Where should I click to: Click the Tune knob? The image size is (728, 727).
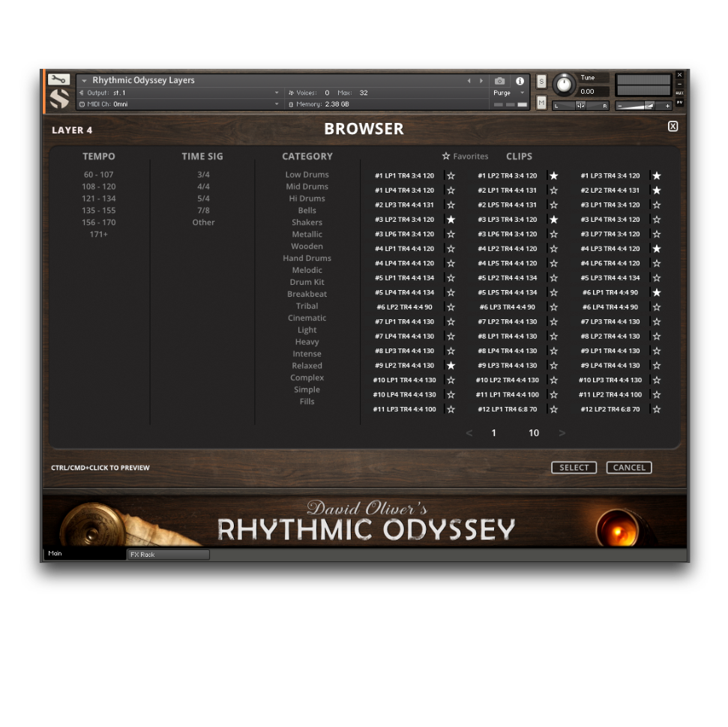pos(564,85)
